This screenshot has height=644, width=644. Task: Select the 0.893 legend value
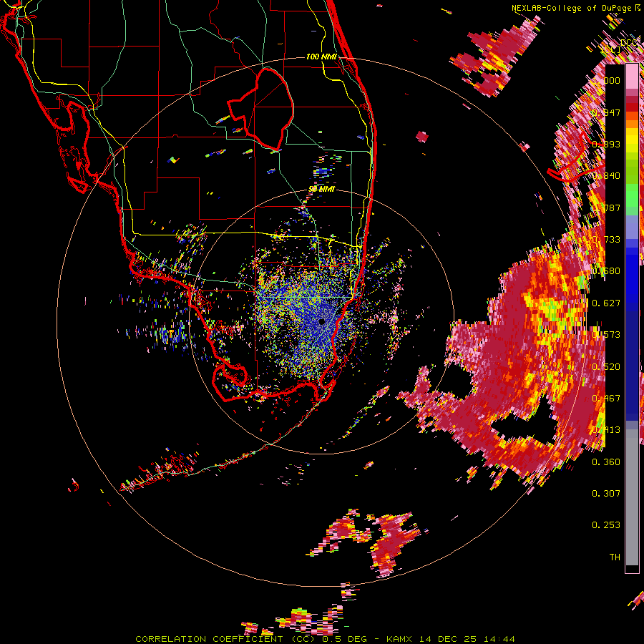pos(606,144)
